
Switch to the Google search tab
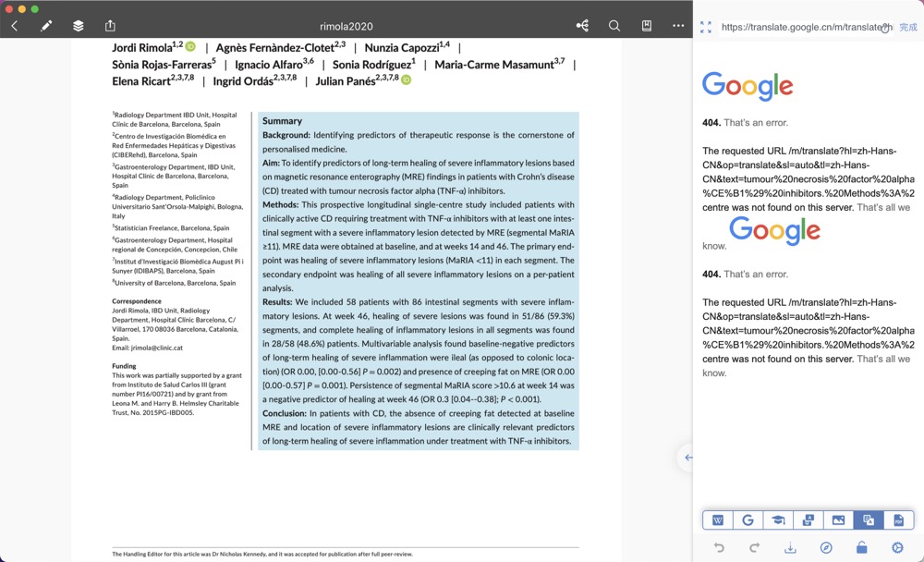coord(748,520)
